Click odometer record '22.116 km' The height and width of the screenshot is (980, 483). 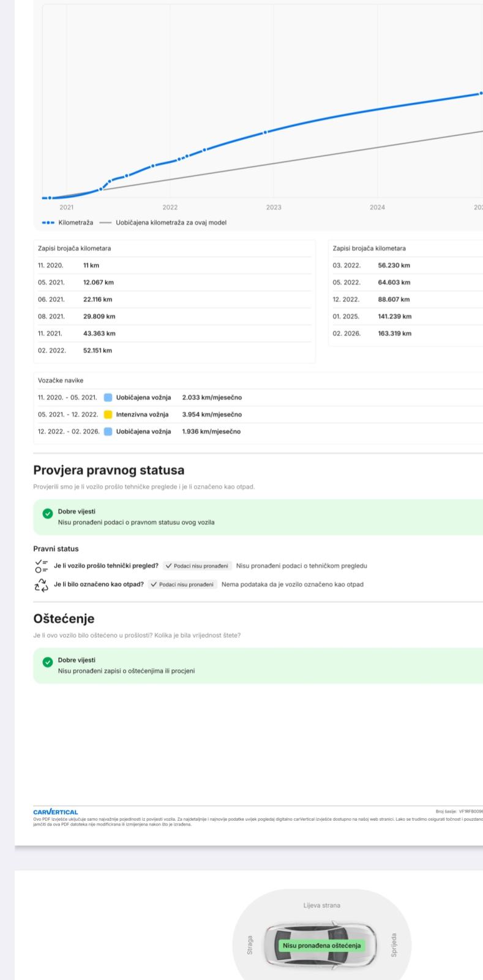[x=97, y=300]
